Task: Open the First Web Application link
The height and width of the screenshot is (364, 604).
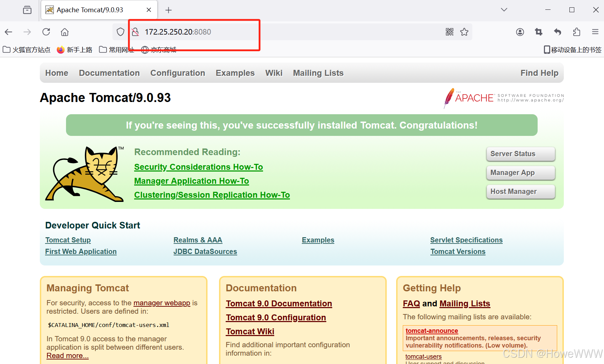Action: (81, 252)
